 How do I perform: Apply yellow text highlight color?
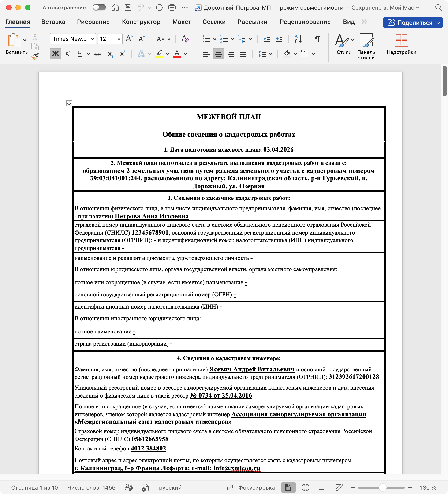tap(159, 54)
